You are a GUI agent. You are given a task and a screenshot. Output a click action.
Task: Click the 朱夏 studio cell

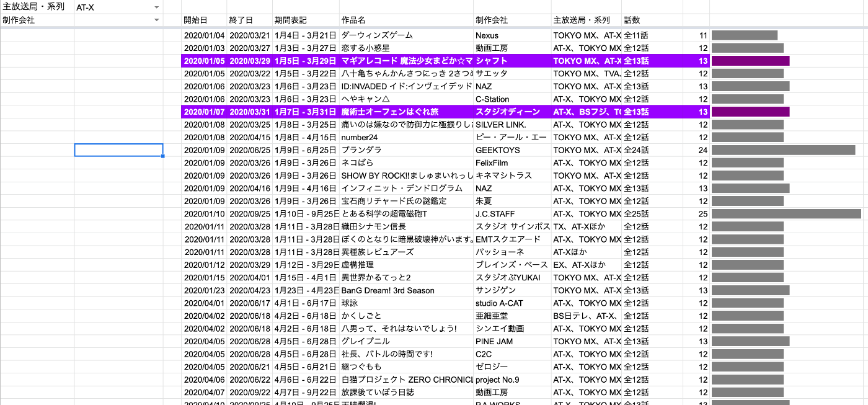tap(512, 201)
